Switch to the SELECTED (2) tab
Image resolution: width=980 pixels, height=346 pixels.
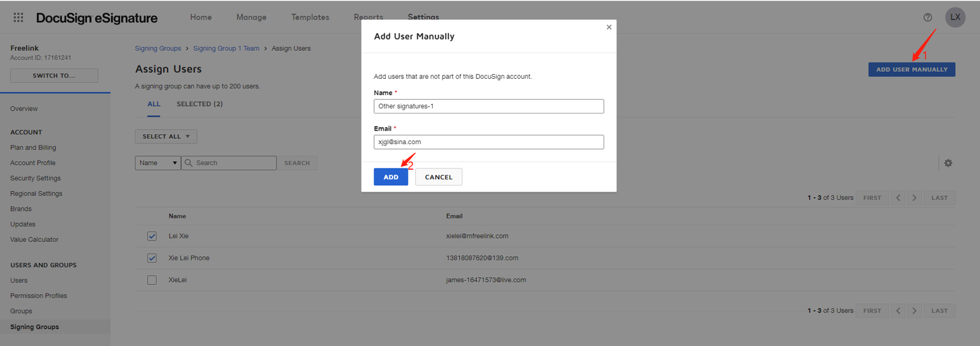(x=199, y=104)
